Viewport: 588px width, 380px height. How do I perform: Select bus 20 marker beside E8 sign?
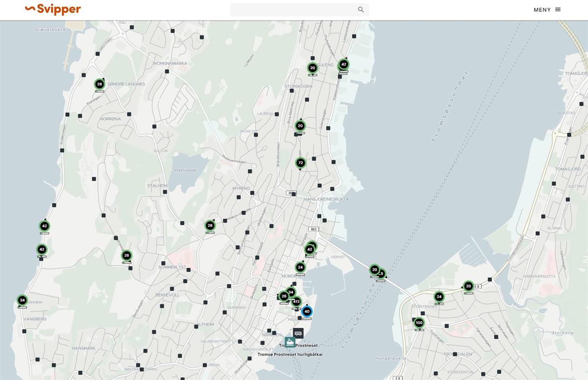pos(468,286)
